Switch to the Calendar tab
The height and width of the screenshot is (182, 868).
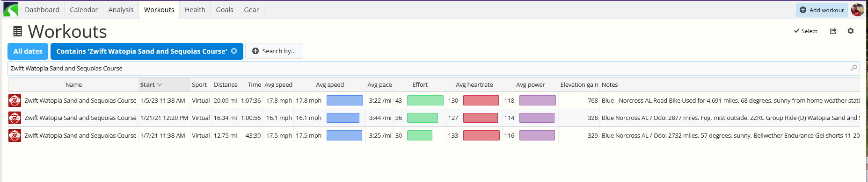point(84,10)
